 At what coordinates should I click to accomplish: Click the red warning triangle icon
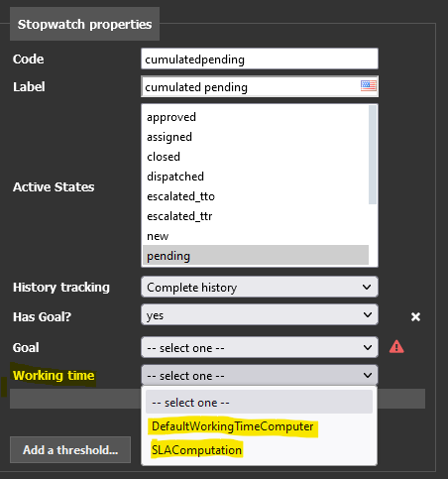[396, 347]
